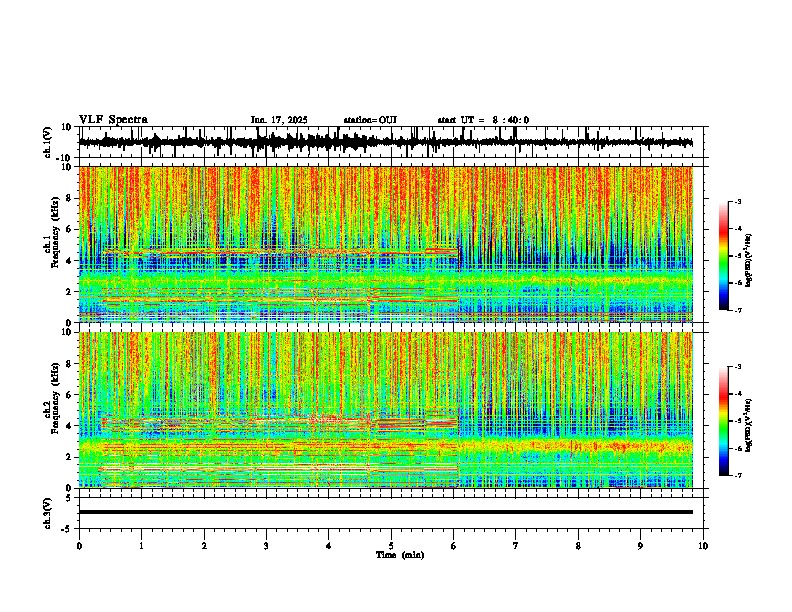Click the '3' tick on the time axis
The image size is (792, 612).
pos(266,546)
